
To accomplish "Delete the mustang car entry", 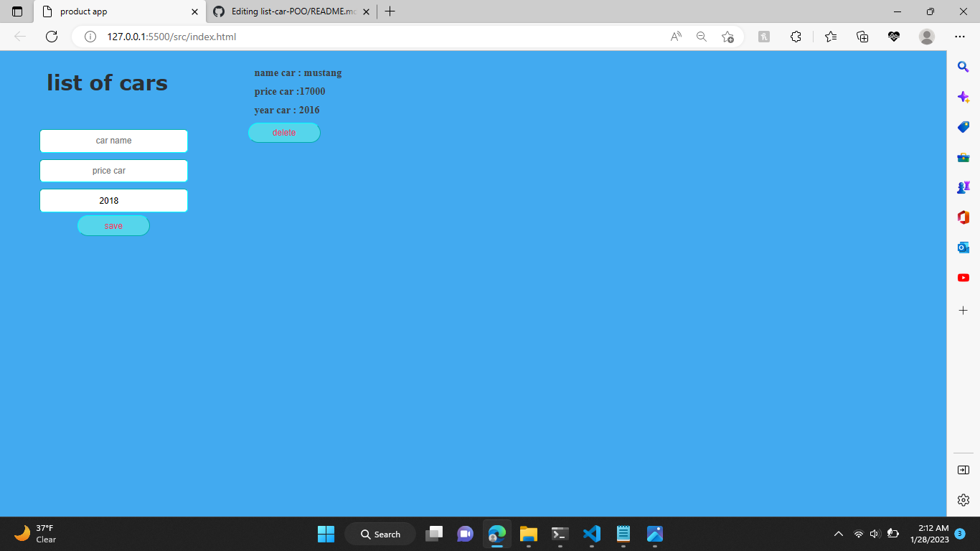I will (x=284, y=133).
